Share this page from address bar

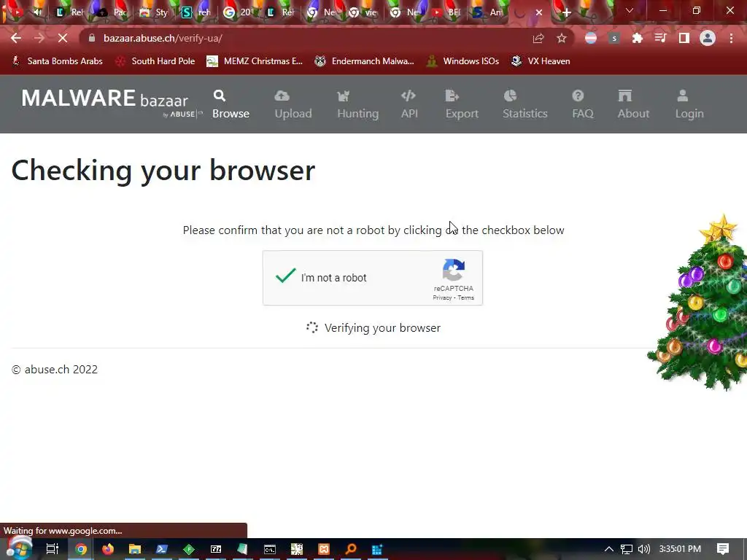538,38
